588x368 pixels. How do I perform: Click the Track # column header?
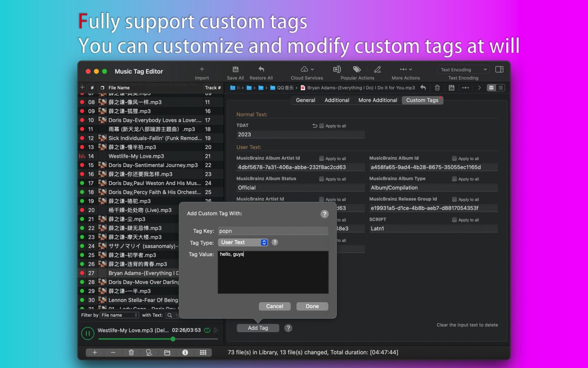click(x=213, y=87)
